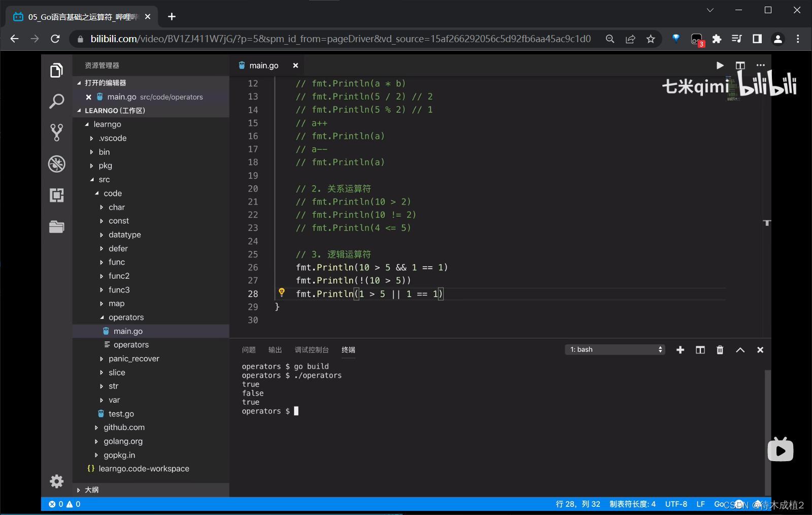Close main.go in open editors list
This screenshot has width=812, height=515.
tap(89, 97)
